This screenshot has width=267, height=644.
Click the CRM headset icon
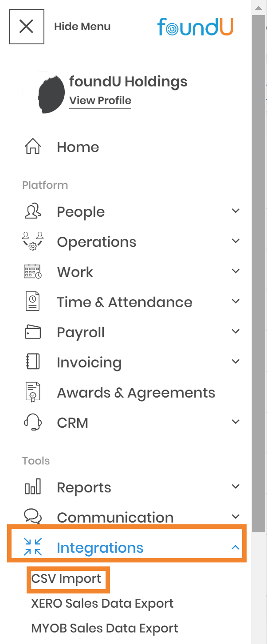(32, 422)
